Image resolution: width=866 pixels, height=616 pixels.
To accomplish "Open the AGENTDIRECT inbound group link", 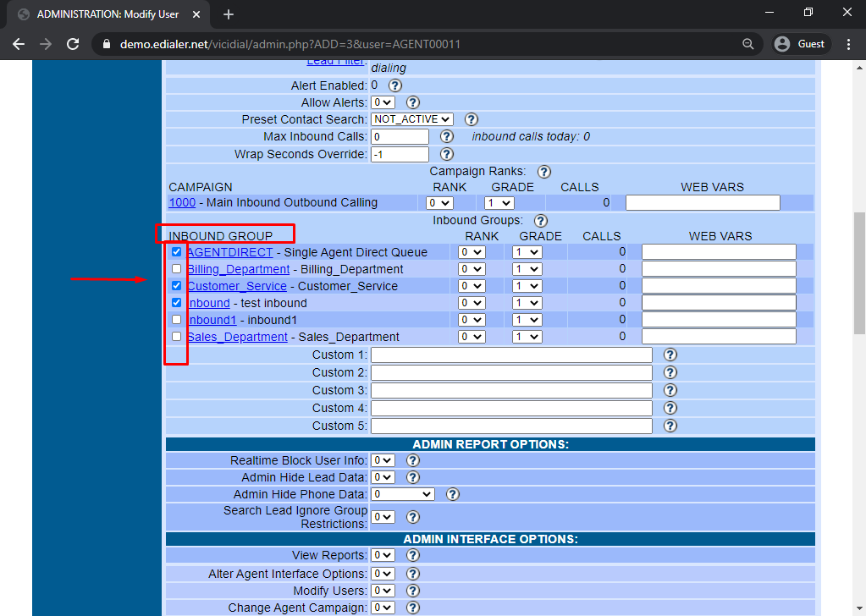I will (230, 252).
